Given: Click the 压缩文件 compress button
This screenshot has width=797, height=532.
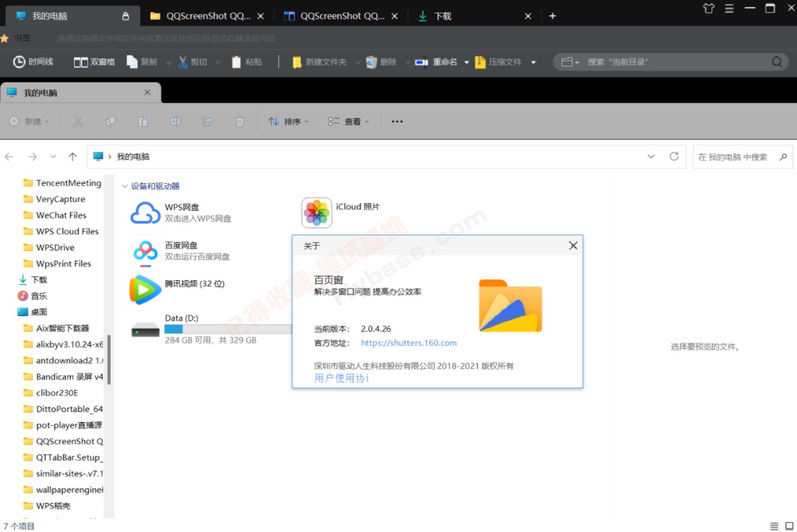Looking at the screenshot, I should point(498,61).
